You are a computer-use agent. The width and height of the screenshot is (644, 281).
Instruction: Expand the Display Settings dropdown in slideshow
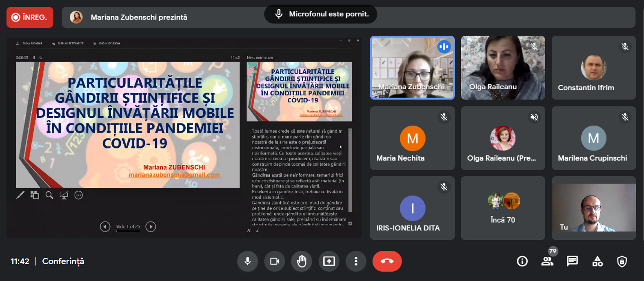(70, 43)
